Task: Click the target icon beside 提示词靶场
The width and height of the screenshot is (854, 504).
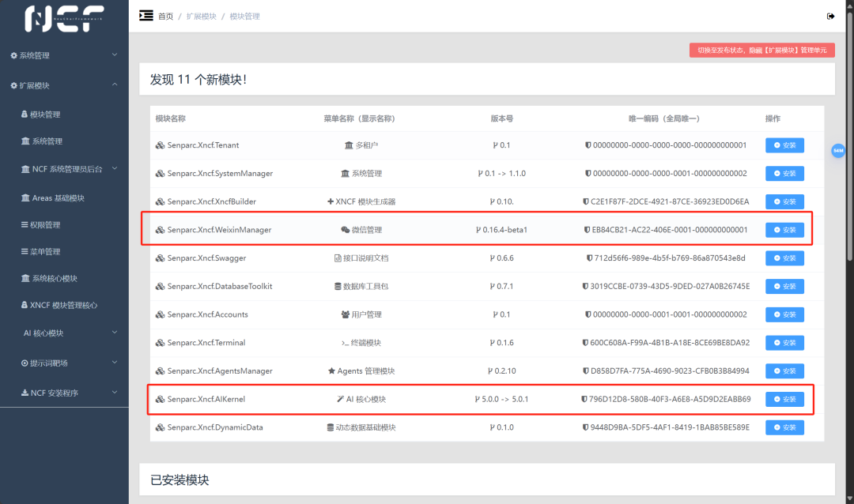Action: pyautogui.click(x=25, y=363)
